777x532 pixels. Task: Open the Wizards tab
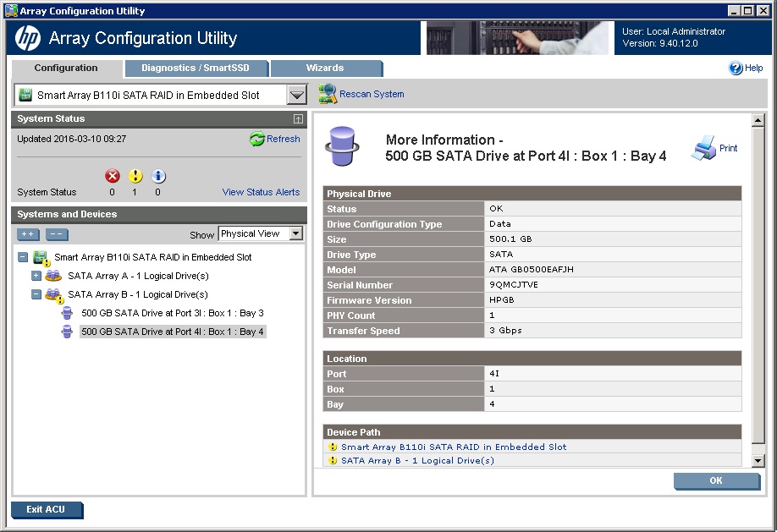click(x=326, y=69)
